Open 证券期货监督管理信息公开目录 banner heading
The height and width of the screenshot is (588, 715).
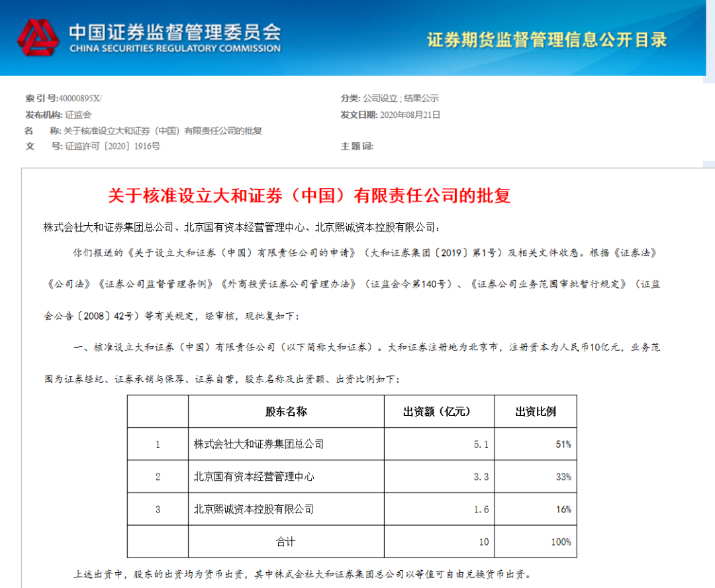(548, 40)
